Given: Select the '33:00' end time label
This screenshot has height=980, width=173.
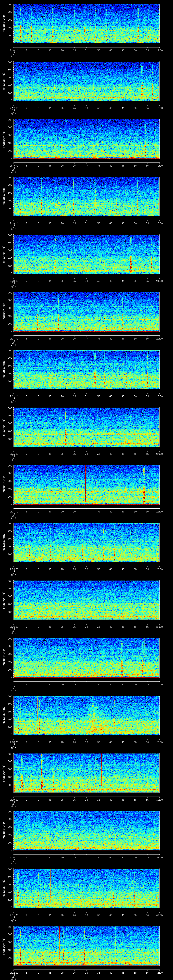Looking at the screenshot, I should click(x=159, y=972).
